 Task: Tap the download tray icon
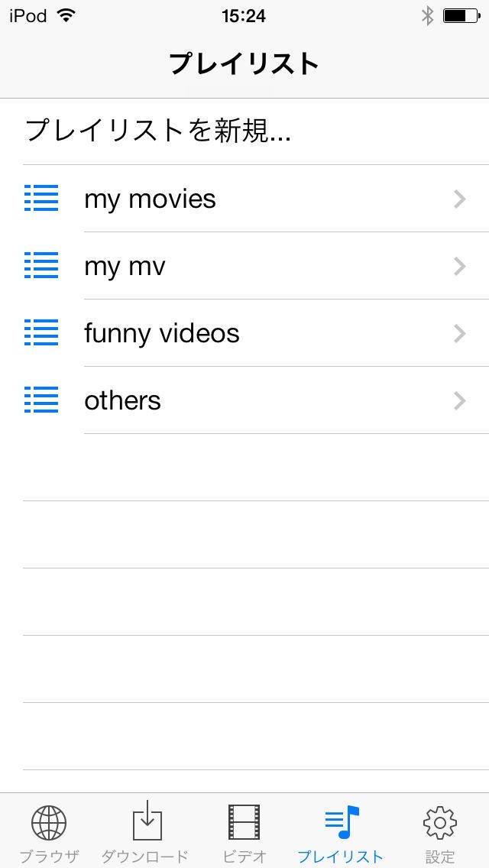point(147,821)
